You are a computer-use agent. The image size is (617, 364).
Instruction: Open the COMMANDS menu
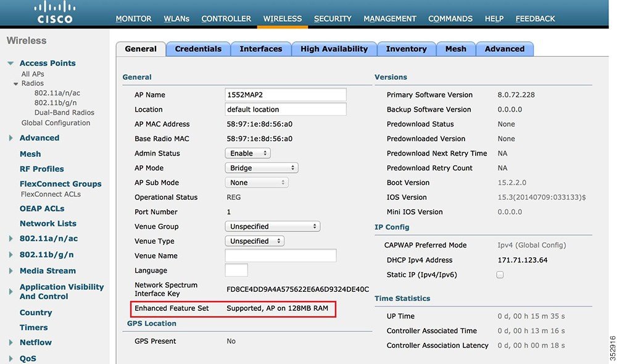point(450,19)
